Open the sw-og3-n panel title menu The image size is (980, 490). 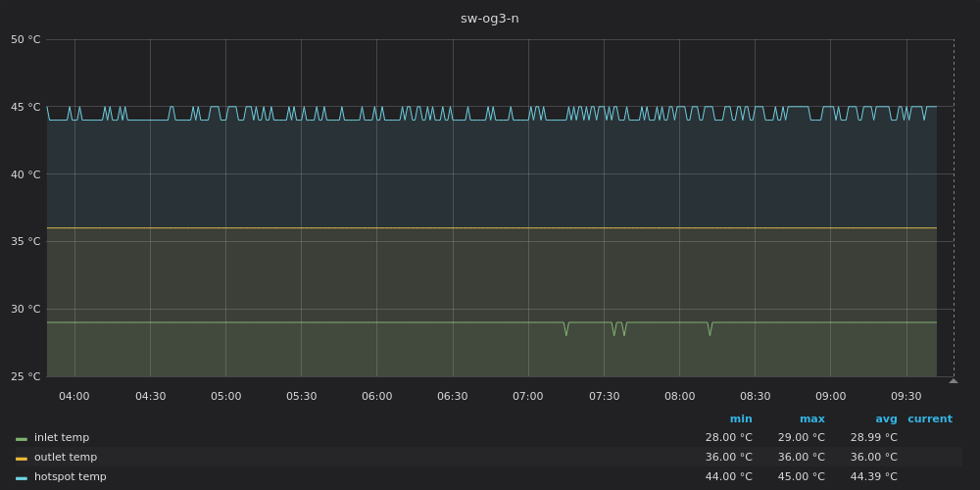489,19
